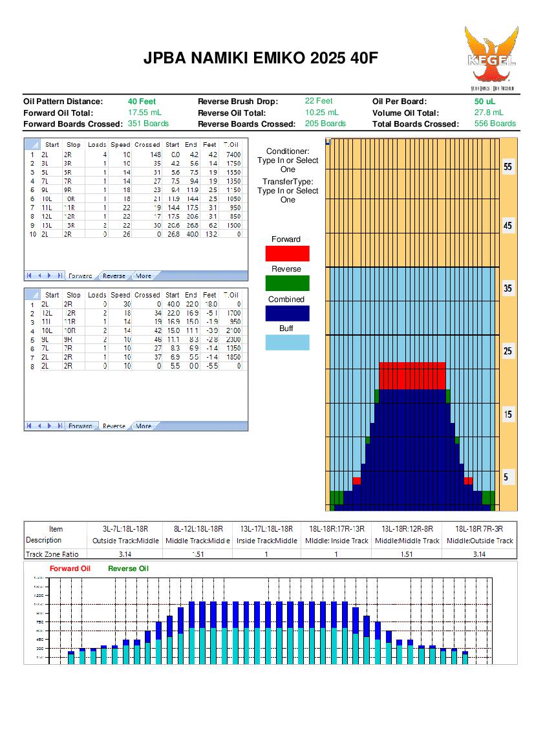Go to previous sheet in reverse loads table
Screen dimensions: 534x756
coord(39,426)
